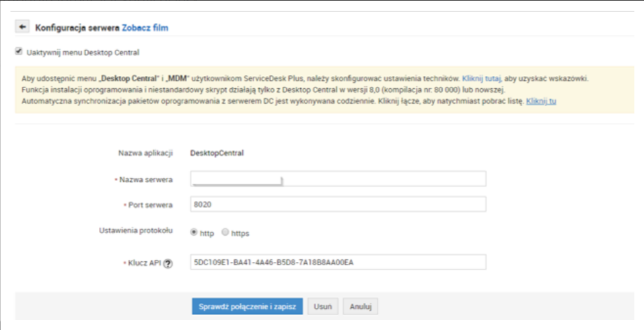Click the DesktopCentral application name value
The width and height of the screenshot is (644, 330).
point(217,153)
